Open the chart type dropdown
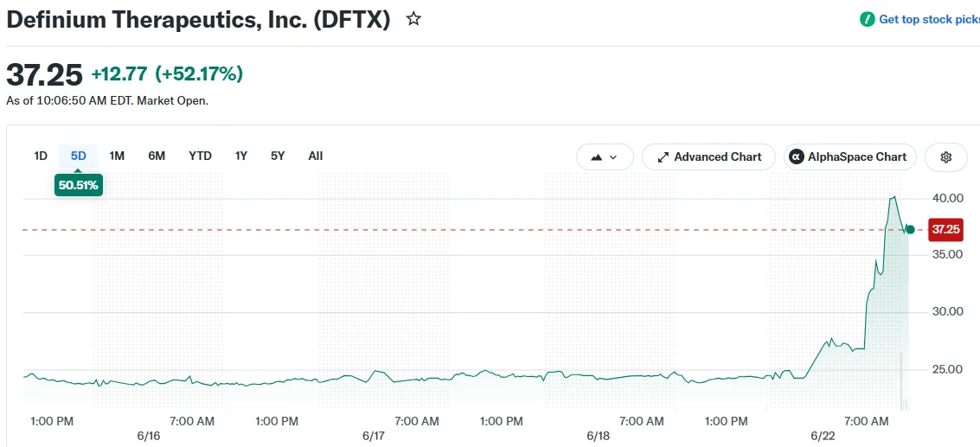This screenshot has height=447, width=980. 605,156
